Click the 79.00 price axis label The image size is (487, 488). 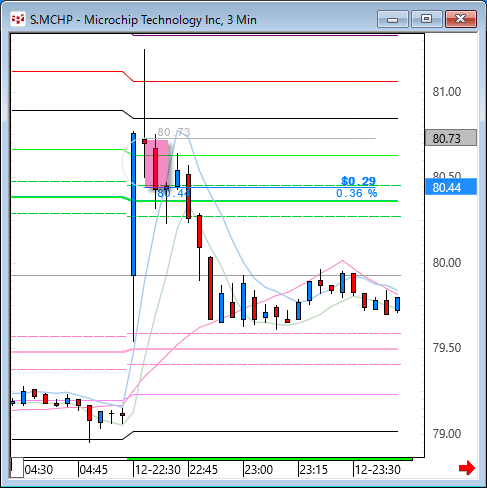(x=447, y=434)
